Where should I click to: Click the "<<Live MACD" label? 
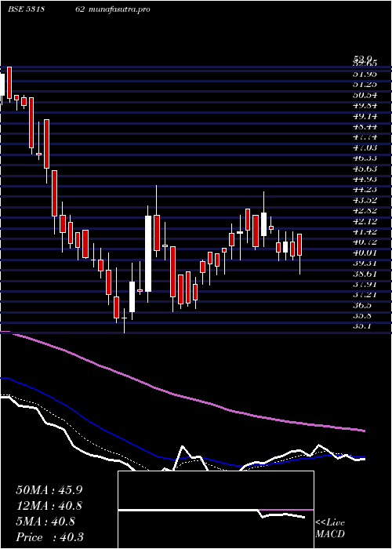330,529
